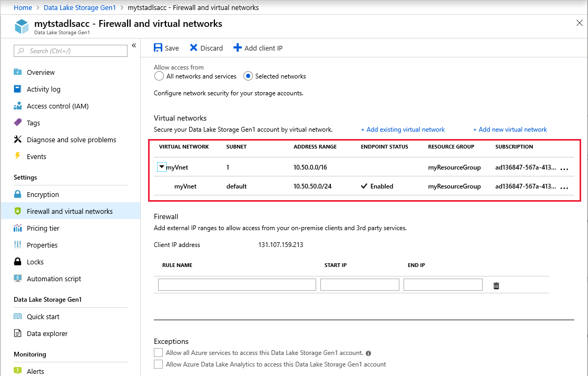The height and width of the screenshot is (376, 588).
Task: Check Allow Azure Data Lake Analytics checkbox
Action: tap(158, 364)
